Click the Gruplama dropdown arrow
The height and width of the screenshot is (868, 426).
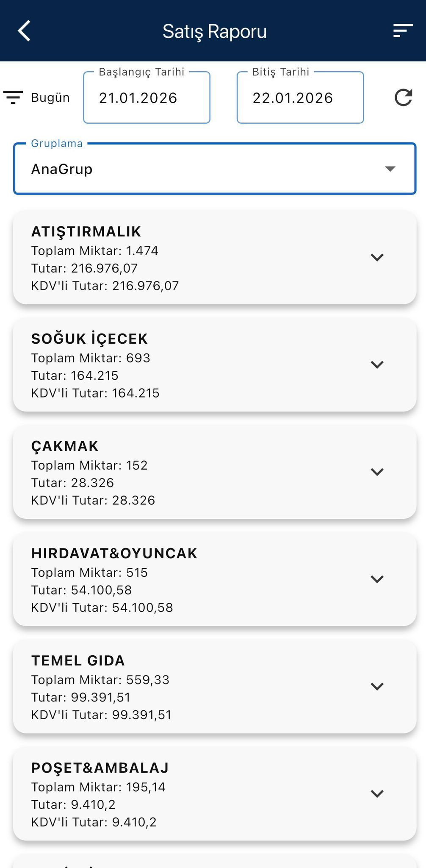(x=390, y=169)
